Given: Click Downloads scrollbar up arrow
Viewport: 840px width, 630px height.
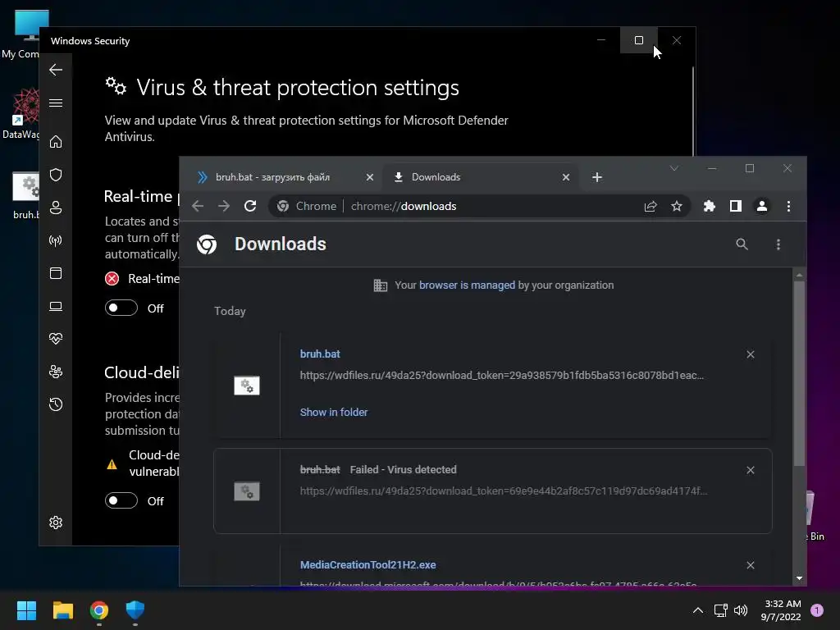Looking at the screenshot, I should click(799, 275).
